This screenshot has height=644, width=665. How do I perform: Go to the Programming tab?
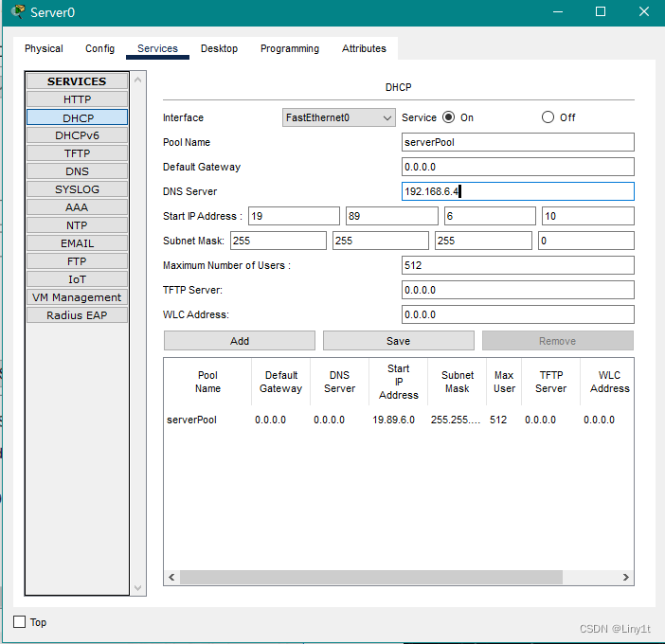tap(290, 48)
